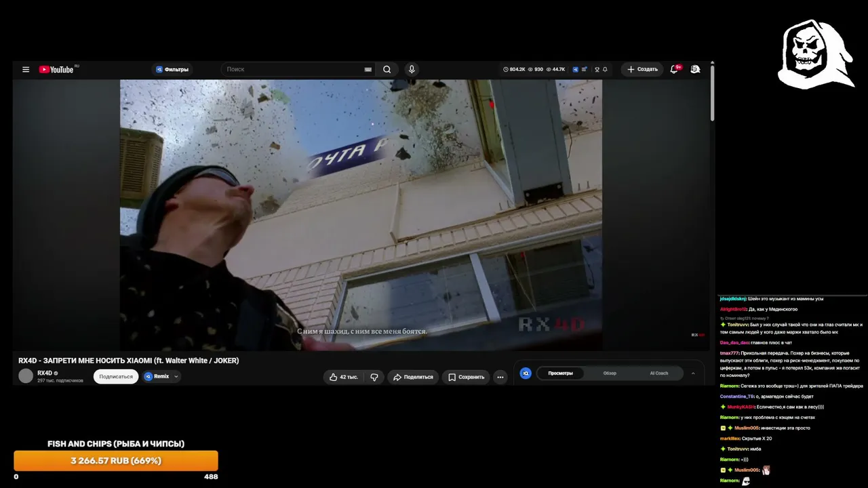The image size is (868, 488).
Task: Share the video via Поделиться
Action: [x=413, y=377]
